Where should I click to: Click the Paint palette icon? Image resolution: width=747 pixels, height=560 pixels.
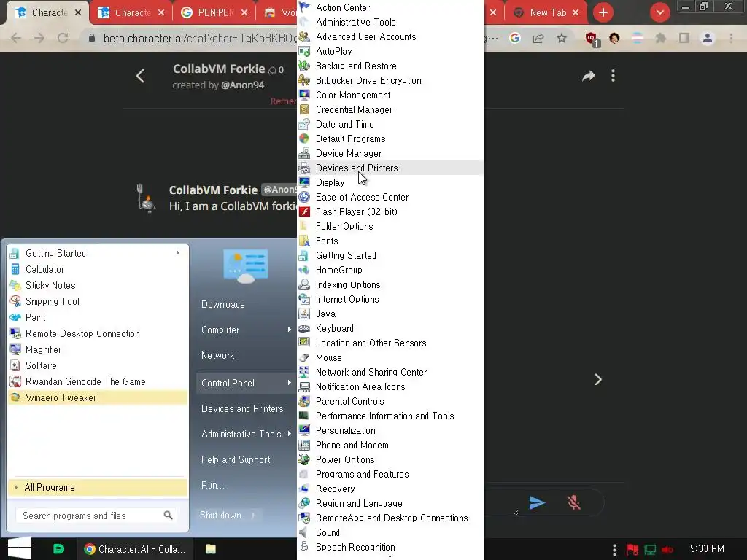(x=15, y=317)
